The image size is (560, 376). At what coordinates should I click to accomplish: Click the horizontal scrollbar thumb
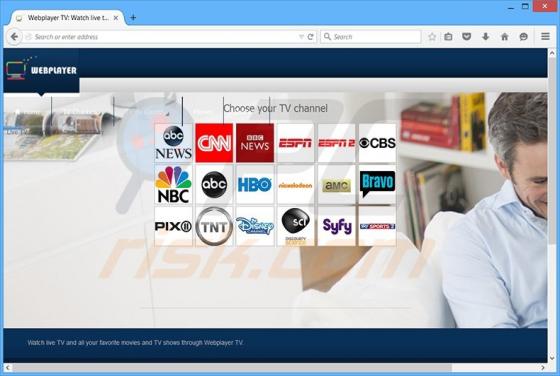pos(232,367)
